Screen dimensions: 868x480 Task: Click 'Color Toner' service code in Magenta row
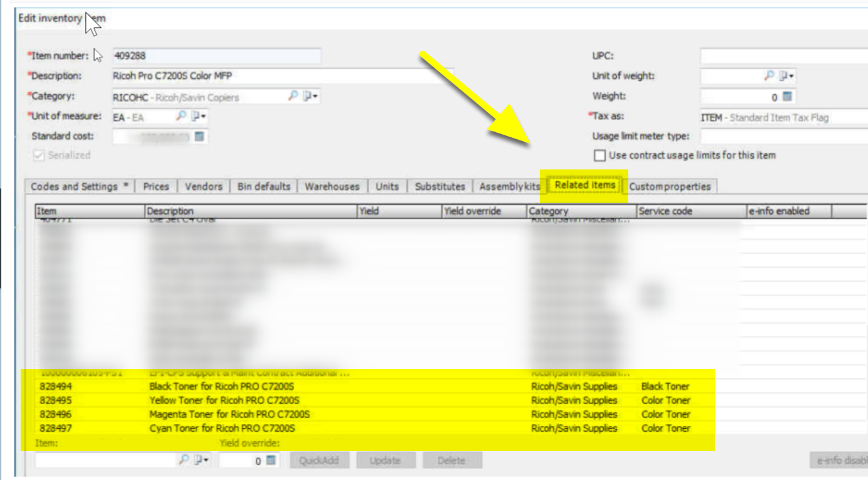tap(666, 414)
